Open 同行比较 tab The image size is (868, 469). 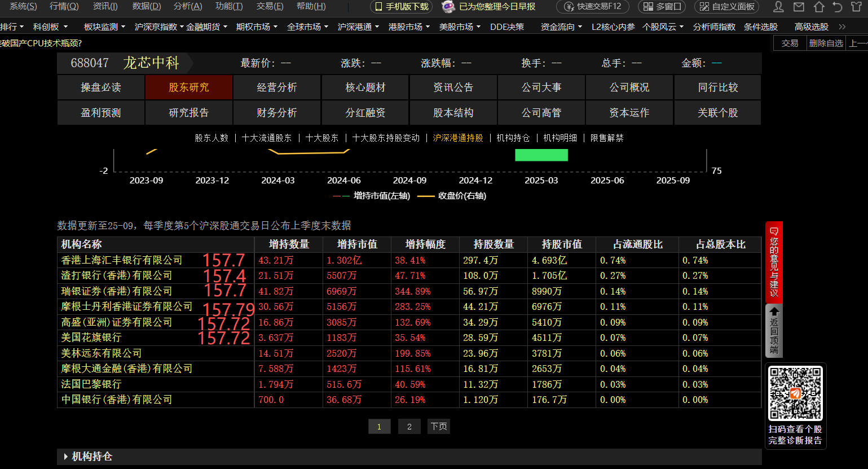pyautogui.click(x=718, y=87)
